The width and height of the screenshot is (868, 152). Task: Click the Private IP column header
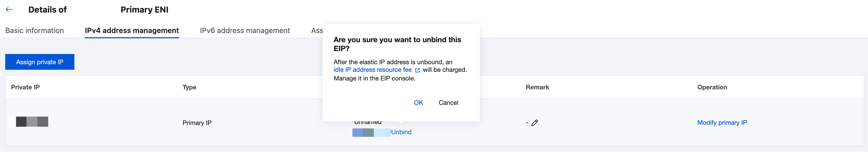[x=25, y=87]
